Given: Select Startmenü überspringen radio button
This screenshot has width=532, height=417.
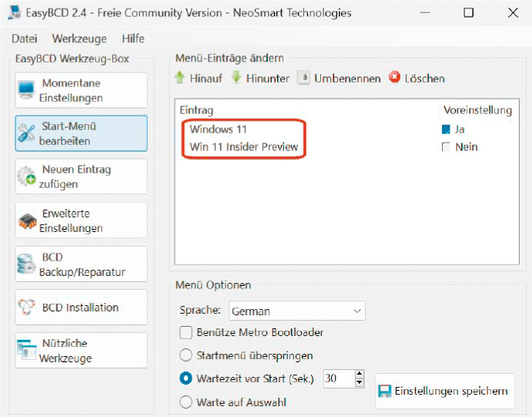Looking at the screenshot, I should pyautogui.click(x=186, y=355).
